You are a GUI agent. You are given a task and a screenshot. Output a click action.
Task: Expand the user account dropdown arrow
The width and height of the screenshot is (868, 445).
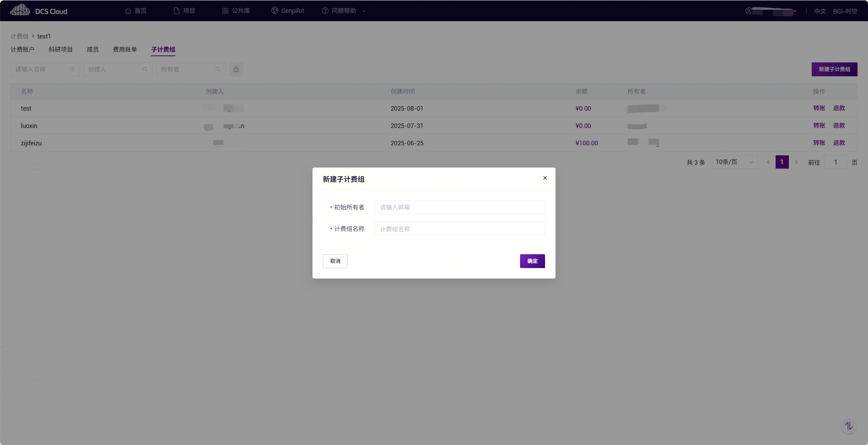pyautogui.click(x=795, y=11)
